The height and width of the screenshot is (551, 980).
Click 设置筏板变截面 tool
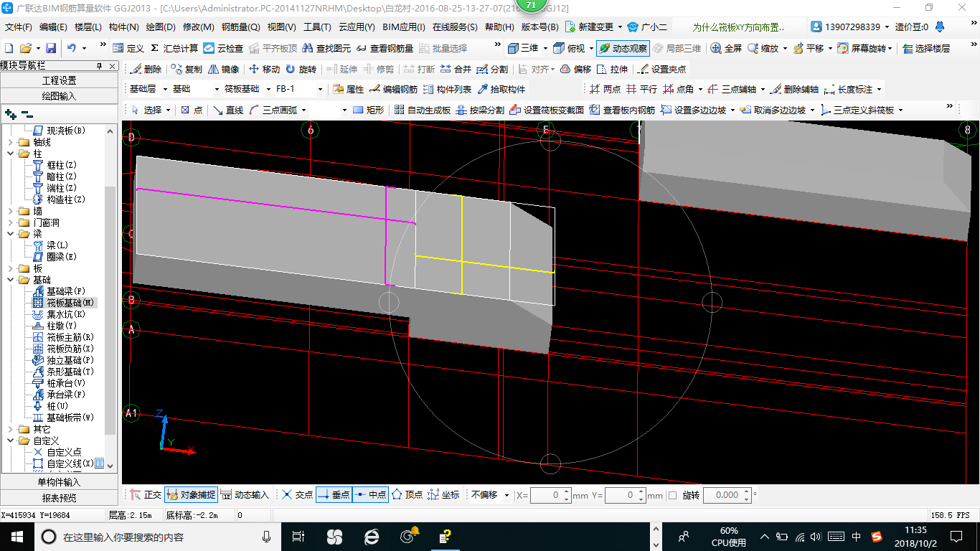(x=547, y=110)
